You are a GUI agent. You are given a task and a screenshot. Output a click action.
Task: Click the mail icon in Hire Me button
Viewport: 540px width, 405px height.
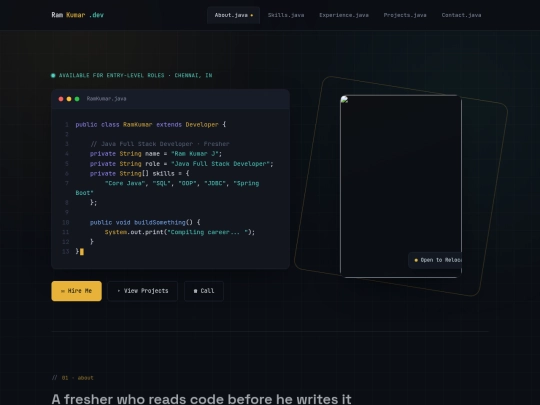[63, 291]
